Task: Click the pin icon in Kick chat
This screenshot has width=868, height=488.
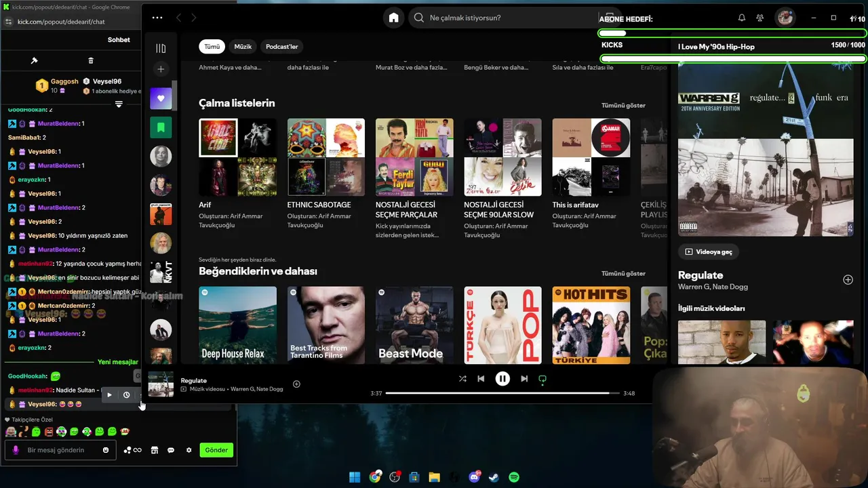Action: [x=34, y=61]
